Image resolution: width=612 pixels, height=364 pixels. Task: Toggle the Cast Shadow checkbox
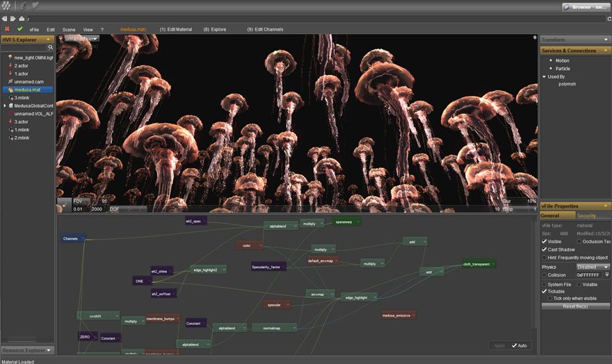[x=544, y=249]
